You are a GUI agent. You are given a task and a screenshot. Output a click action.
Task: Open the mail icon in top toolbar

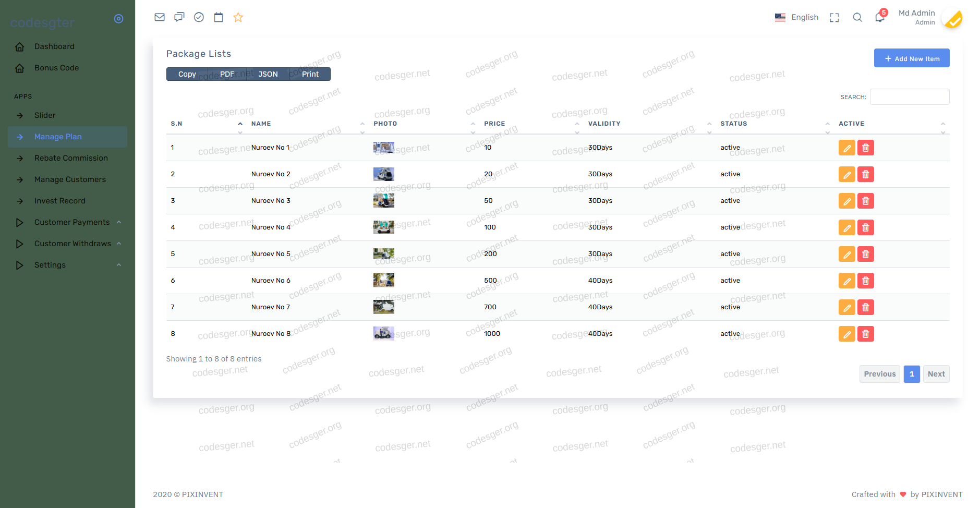pos(160,17)
